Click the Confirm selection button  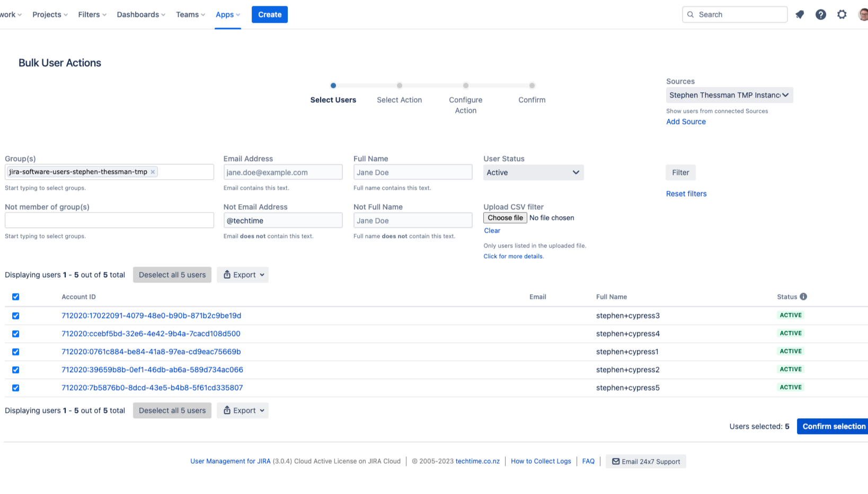coord(833,426)
